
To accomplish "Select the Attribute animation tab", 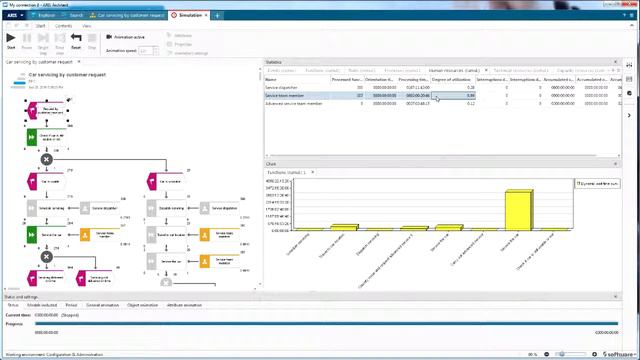I will click(x=184, y=305).
